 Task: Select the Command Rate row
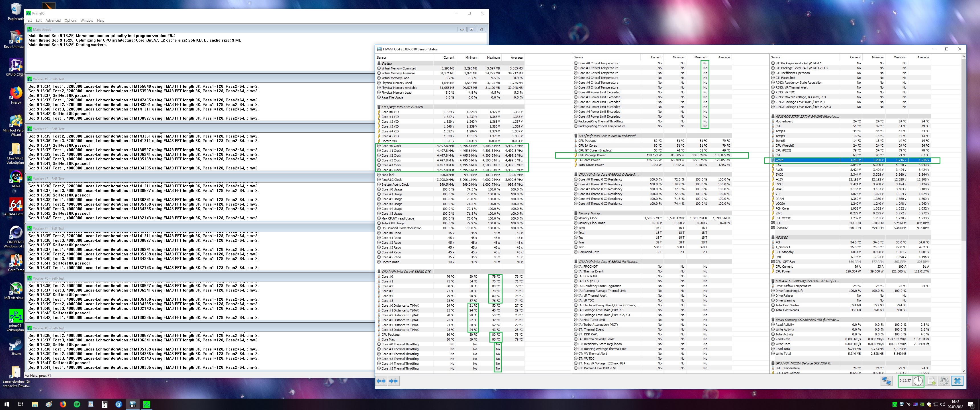pyautogui.click(x=652, y=252)
